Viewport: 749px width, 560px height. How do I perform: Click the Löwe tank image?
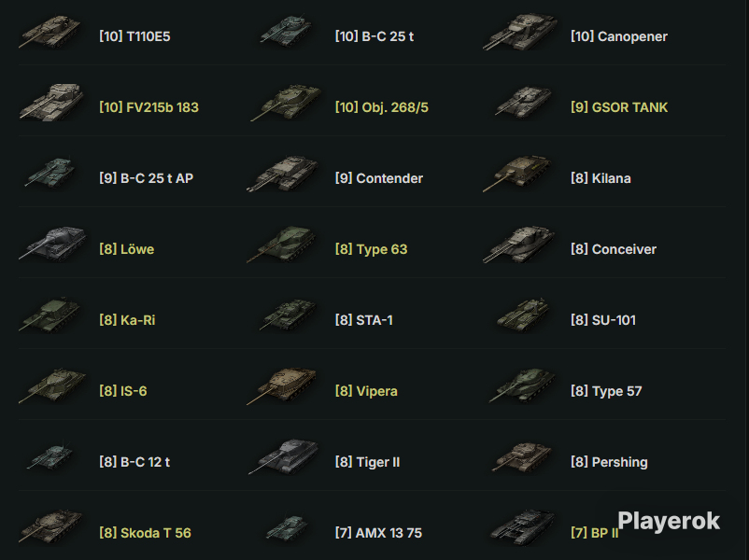pyautogui.click(x=52, y=244)
